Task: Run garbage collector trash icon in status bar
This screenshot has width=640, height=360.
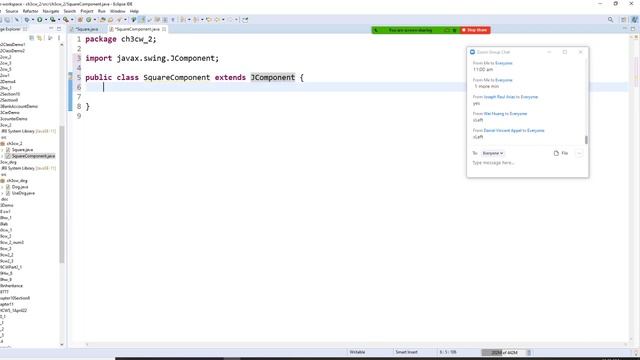Action: 529,352
